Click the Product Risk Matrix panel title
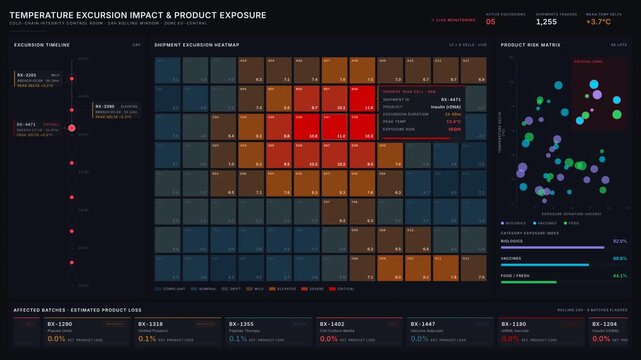The image size is (641, 360). [530, 45]
